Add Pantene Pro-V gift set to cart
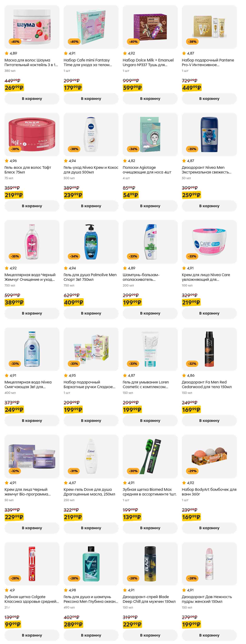The image size is (246, 644). tap(209, 99)
